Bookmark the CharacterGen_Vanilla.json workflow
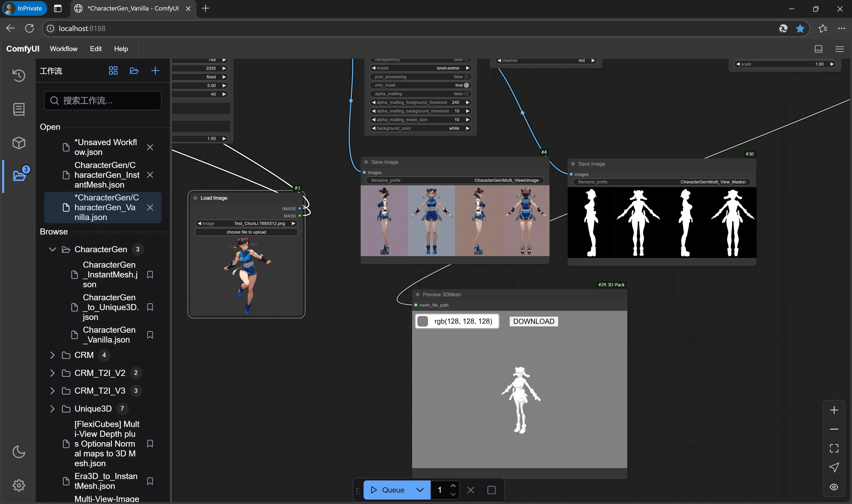This screenshot has width=852, height=504. (150, 335)
